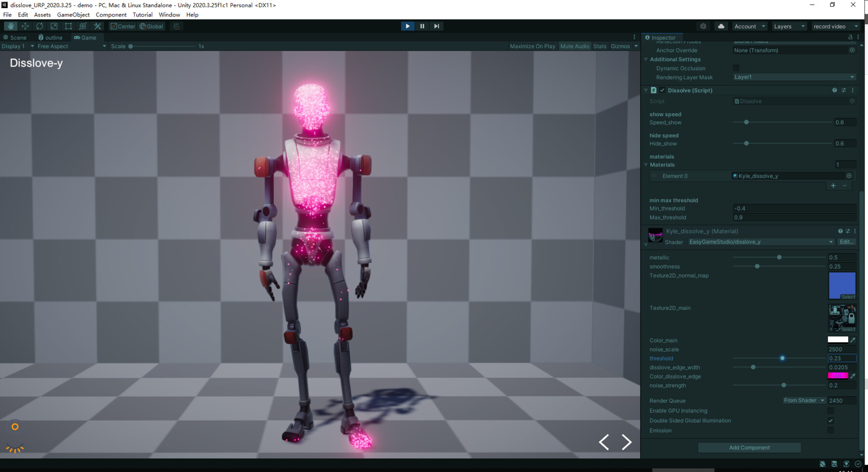Click the Play button
The width and height of the screenshot is (868, 472).
tap(407, 26)
